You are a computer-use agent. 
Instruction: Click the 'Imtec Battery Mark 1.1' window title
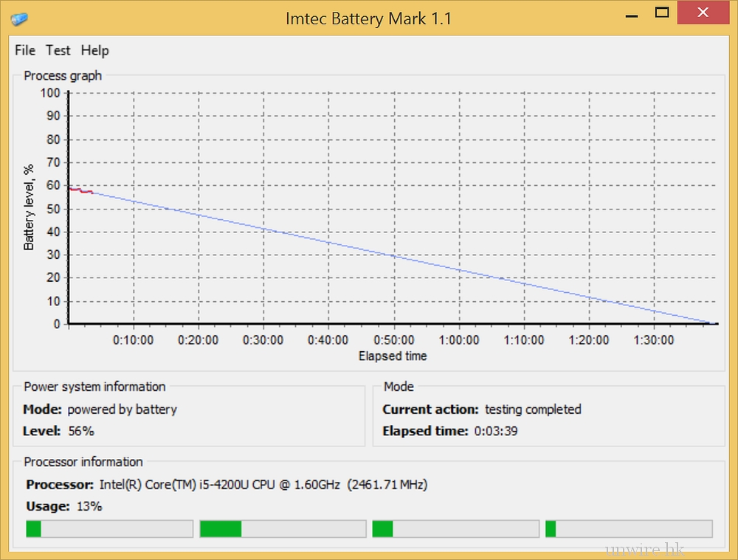(x=368, y=18)
